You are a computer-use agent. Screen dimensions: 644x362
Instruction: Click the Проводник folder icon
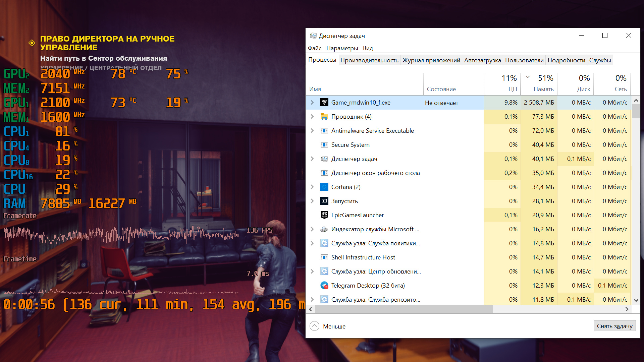324,117
